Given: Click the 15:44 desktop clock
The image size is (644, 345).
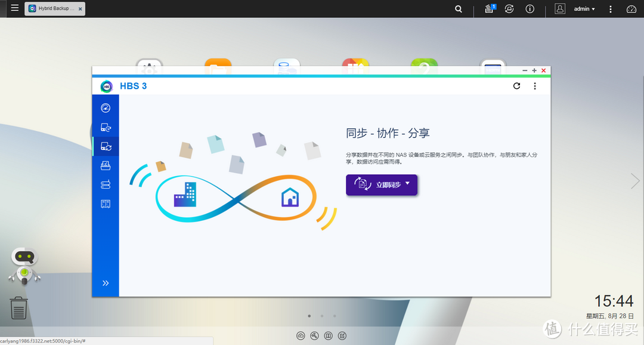Looking at the screenshot, I should (614, 301).
